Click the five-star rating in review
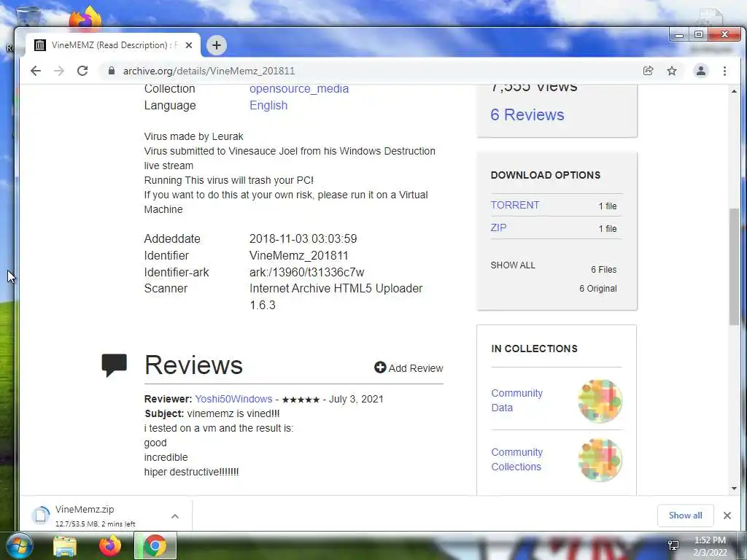The height and width of the screenshot is (560, 747). tap(301, 400)
